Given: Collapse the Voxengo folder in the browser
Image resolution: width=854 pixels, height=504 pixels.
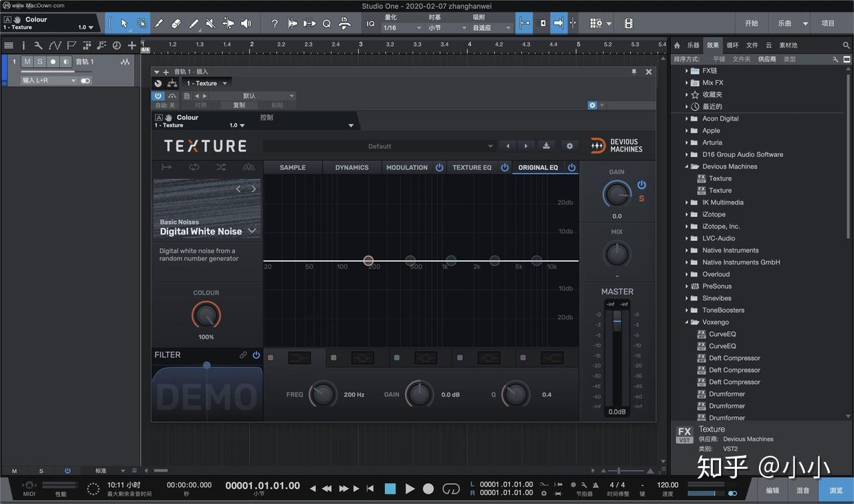Looking at the screenshot, I should click(687, 322).
